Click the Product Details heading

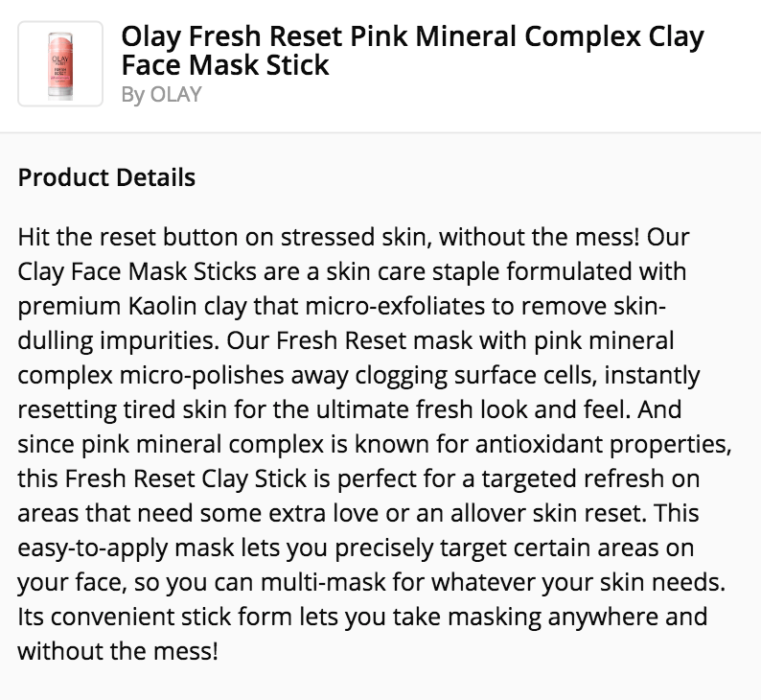(x=106, y=177)
